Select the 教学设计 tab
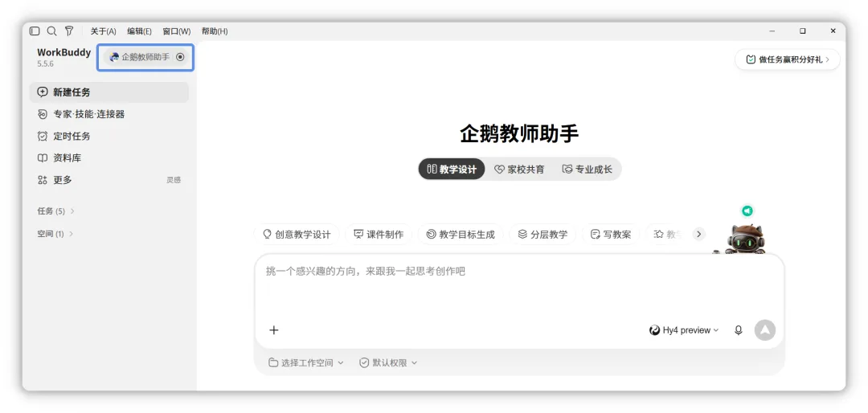The height and width of the screenshot is (413, 868). pos(452,170)
